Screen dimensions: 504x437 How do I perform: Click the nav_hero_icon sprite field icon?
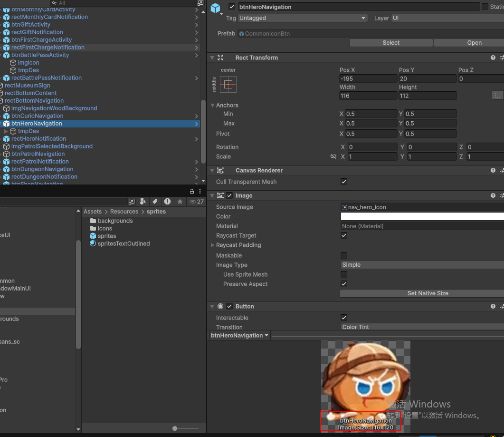coord(344,207)
